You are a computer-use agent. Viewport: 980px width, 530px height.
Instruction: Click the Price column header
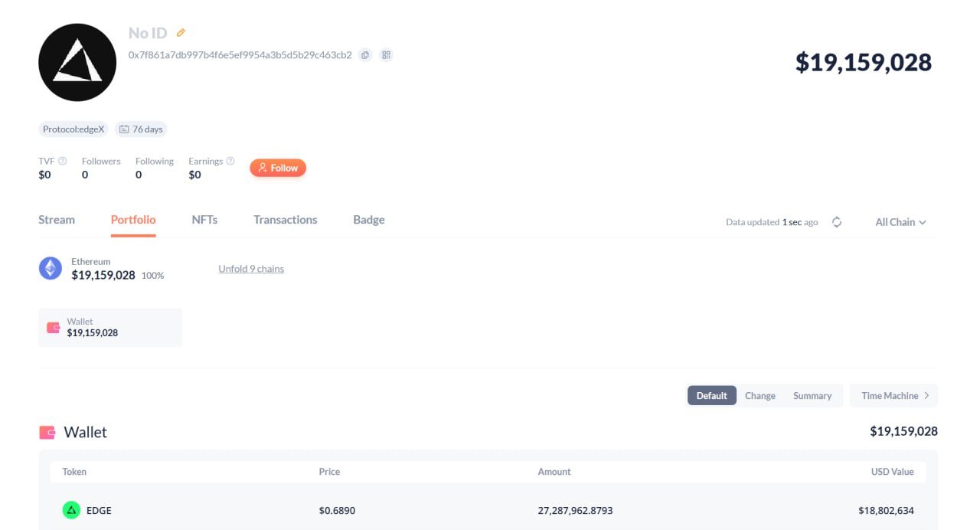[x=329, y=472]
